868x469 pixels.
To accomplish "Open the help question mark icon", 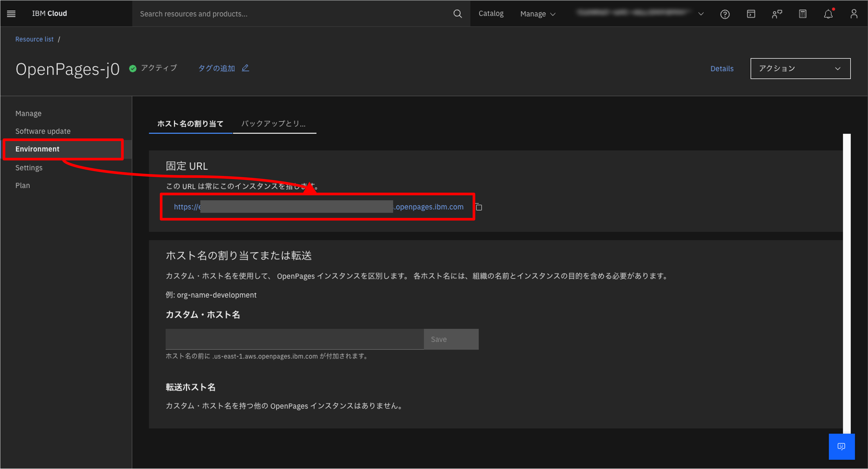I will (x=725, y=14).
